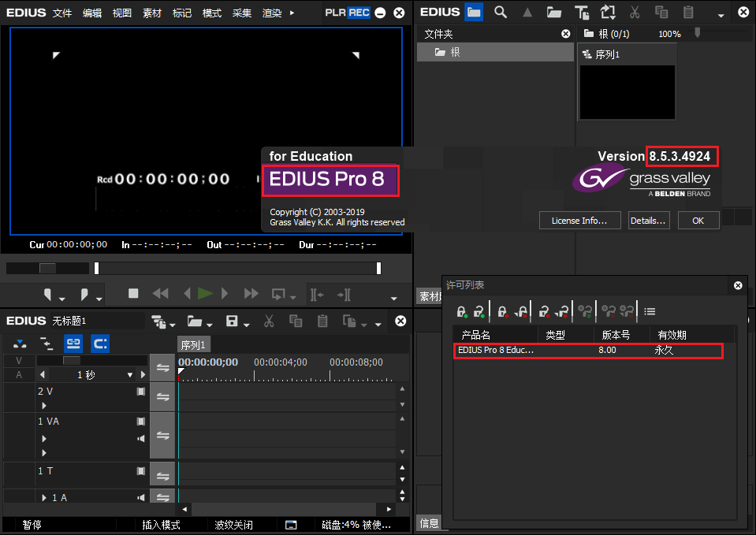
Task: Click OK in the about dialog
Action: click(x=698, y=221)
